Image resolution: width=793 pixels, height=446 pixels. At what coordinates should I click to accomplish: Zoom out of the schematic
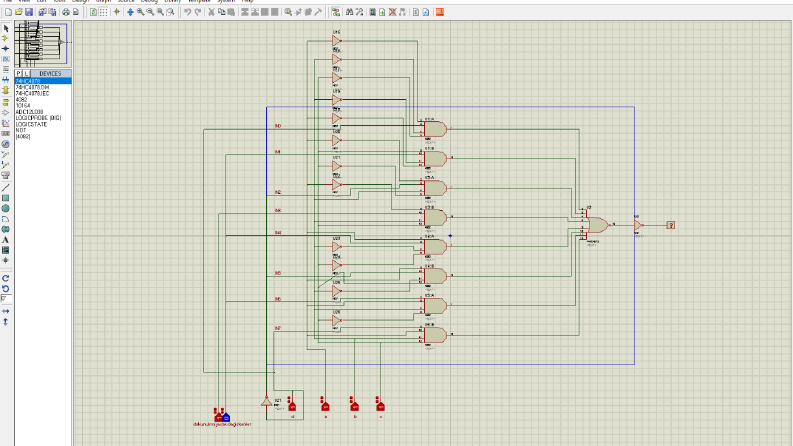click(x=150, y=12)
